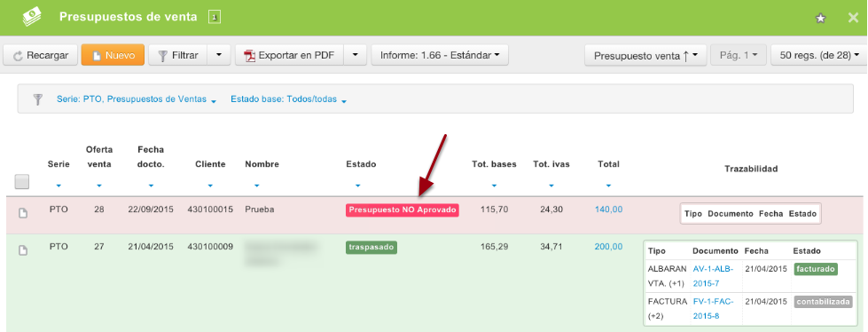Click the value 24,30 in Tot. ivas
This screenshot has height=332, width=868.
point(551,209)
